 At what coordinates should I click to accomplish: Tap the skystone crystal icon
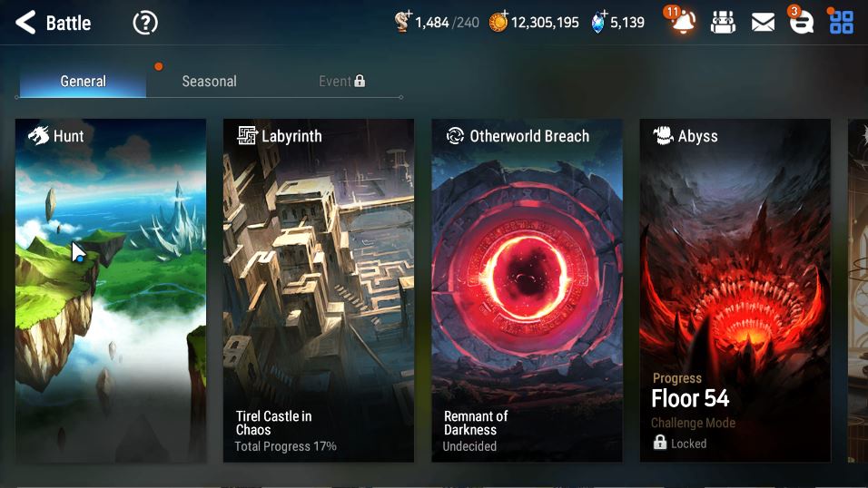597,22
